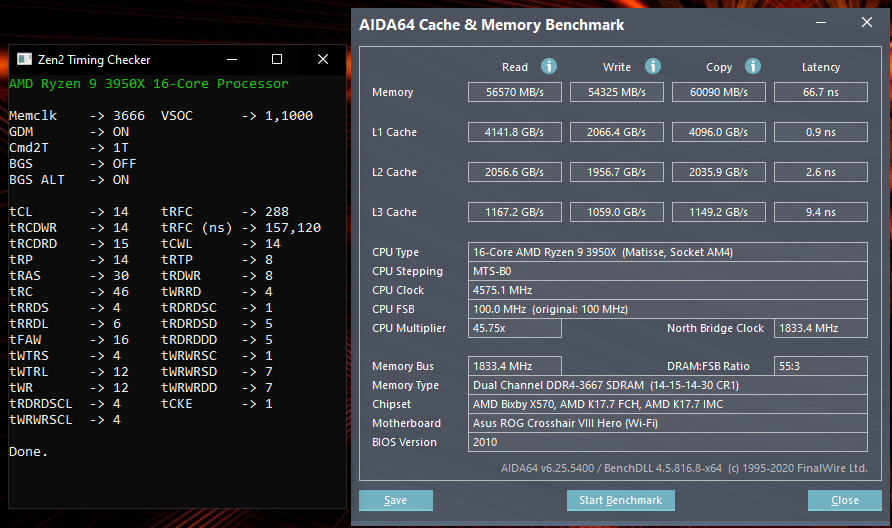Click L1 Cache Read 4141.8 GB/s field
The height and width of the screenshot is (528, 892).
515,132
